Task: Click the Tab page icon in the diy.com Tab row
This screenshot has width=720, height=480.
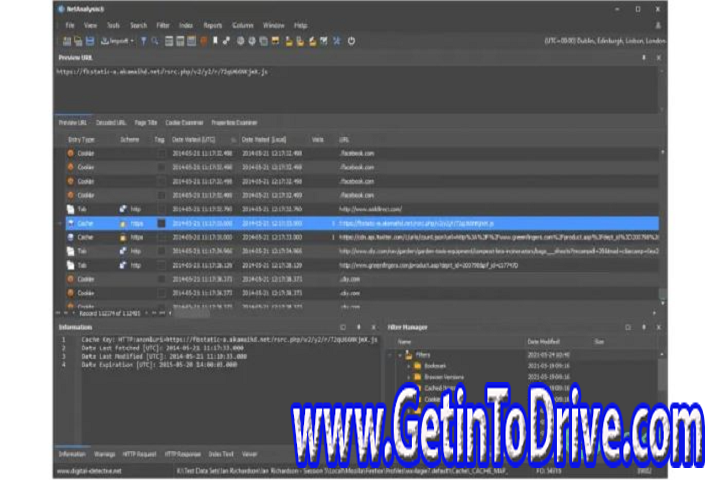Action: (71, 251)
